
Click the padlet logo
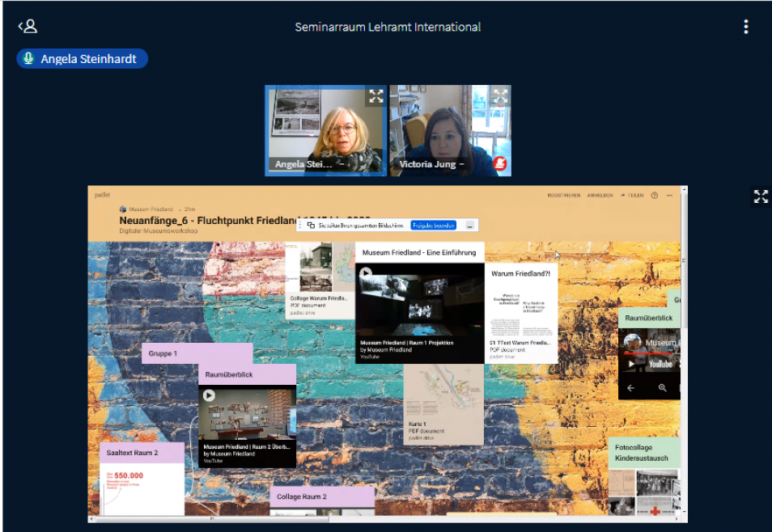(x=103, y=195)
